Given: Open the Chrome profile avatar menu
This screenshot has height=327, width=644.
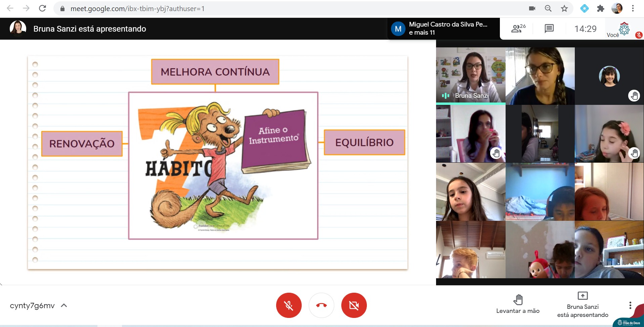Looking at the screenshot, I should point(617,8).
